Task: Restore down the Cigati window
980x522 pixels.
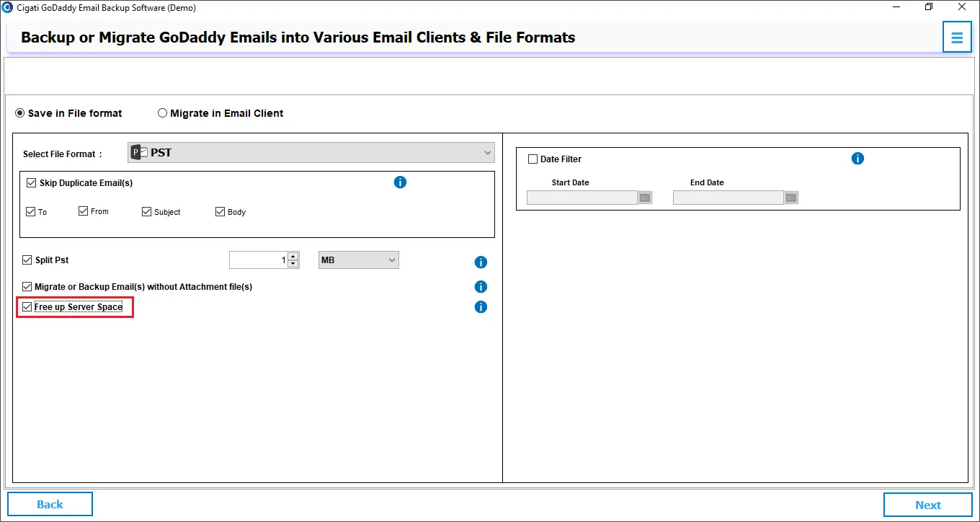Action: coord(929,7)
